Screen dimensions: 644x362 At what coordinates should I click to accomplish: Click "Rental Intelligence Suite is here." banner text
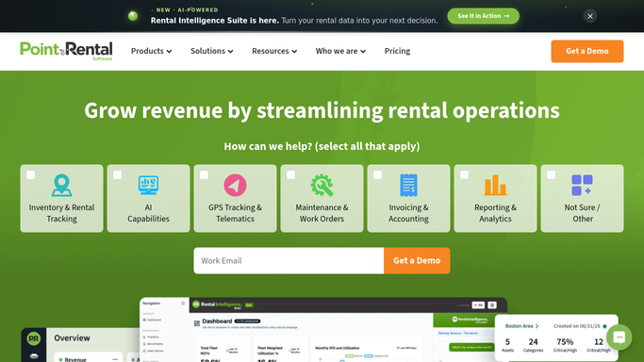tap(214, 21)
